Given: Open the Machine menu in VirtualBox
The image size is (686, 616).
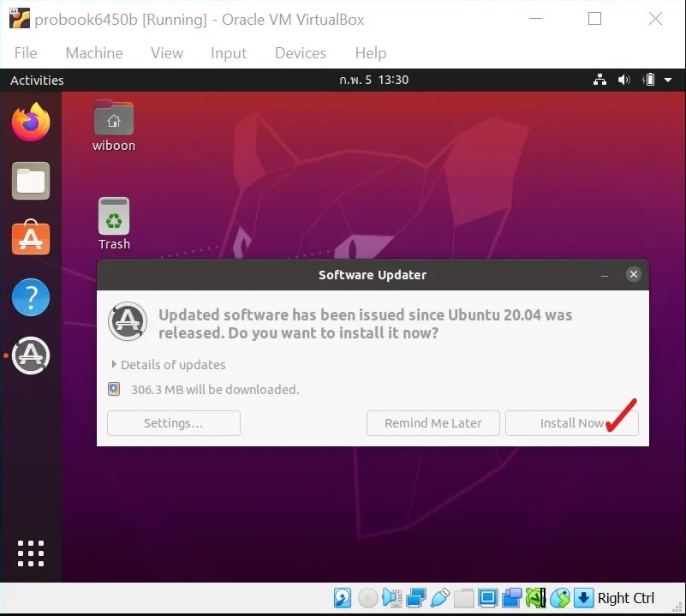Looking at the screenshot, I should pos(94,53).
